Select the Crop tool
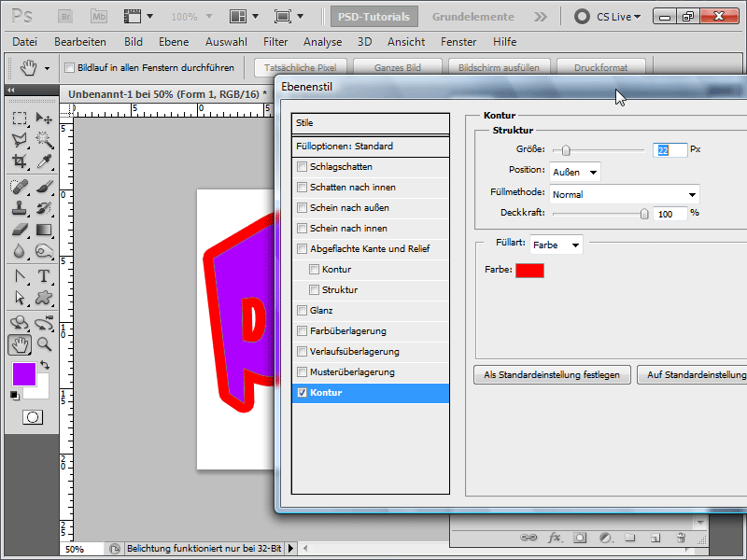This screenshot has height=560, width=747. [19, 161]
